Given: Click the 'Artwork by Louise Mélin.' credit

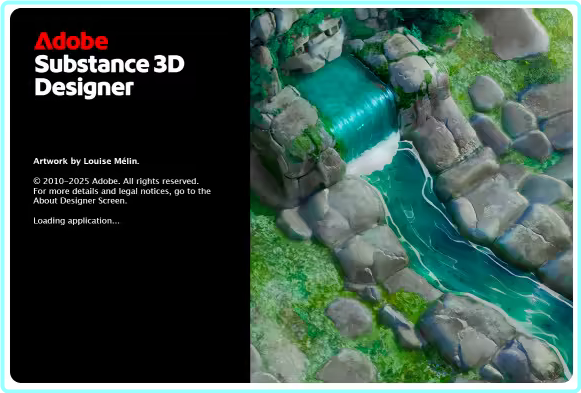Looking at the screenshot, I should click(86, 161).
